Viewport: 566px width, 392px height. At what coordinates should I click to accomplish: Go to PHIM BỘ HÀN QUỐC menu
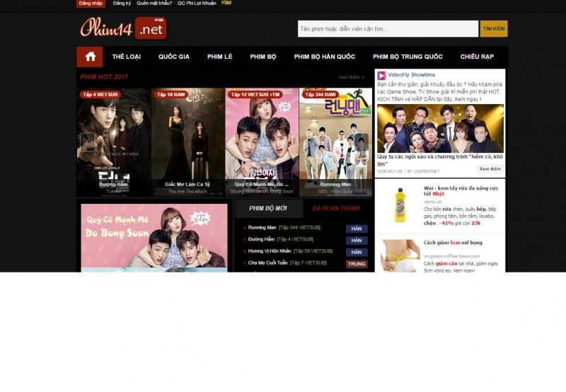coord(324,57)
